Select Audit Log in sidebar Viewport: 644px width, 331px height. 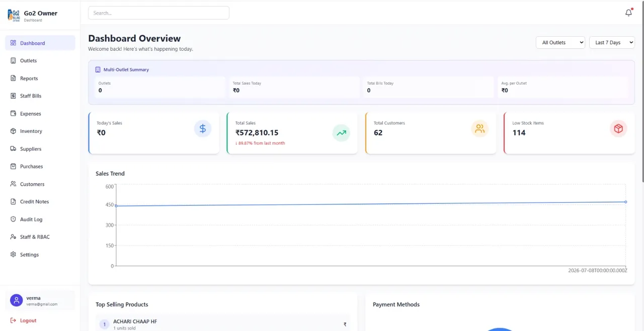40,219
